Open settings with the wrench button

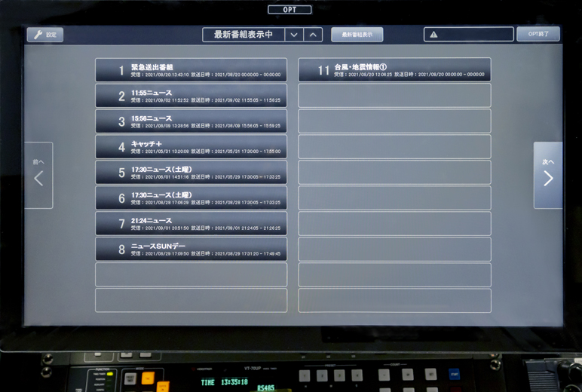45,35
